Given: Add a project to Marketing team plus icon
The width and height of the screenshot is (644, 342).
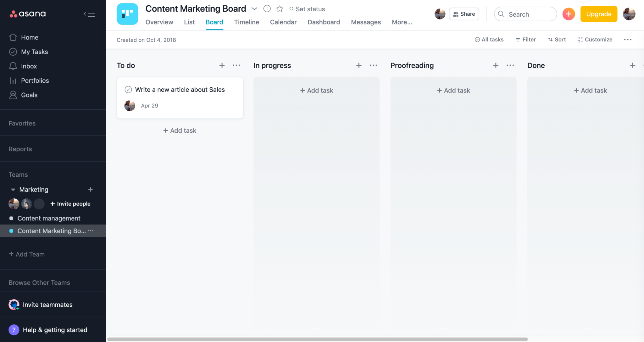Looking at the screenshot, I should [91, 190].
